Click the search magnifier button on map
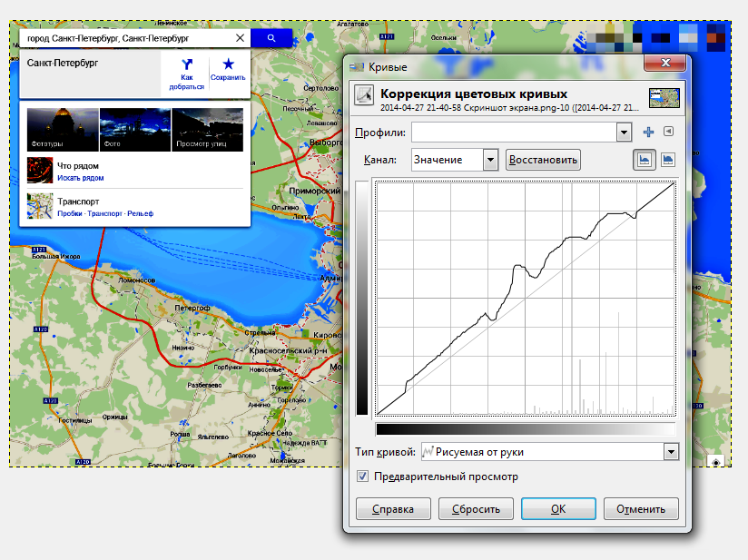 click(x=271, y=38)
